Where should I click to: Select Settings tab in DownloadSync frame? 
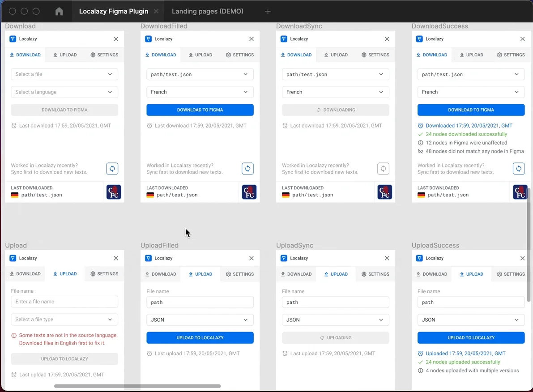[375, 55]
